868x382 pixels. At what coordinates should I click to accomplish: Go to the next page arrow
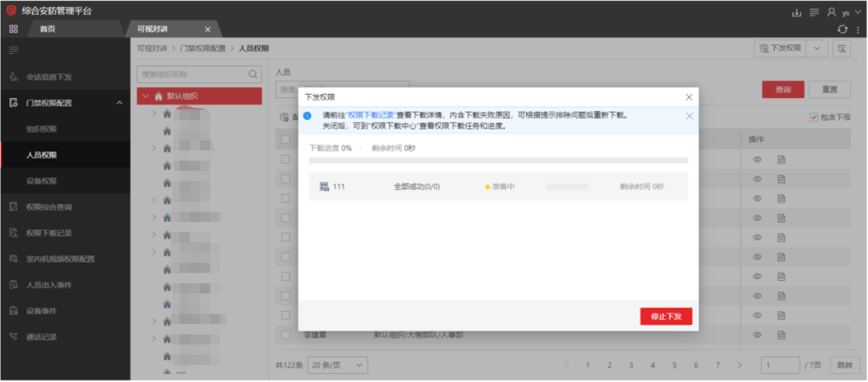pos(739,365)
